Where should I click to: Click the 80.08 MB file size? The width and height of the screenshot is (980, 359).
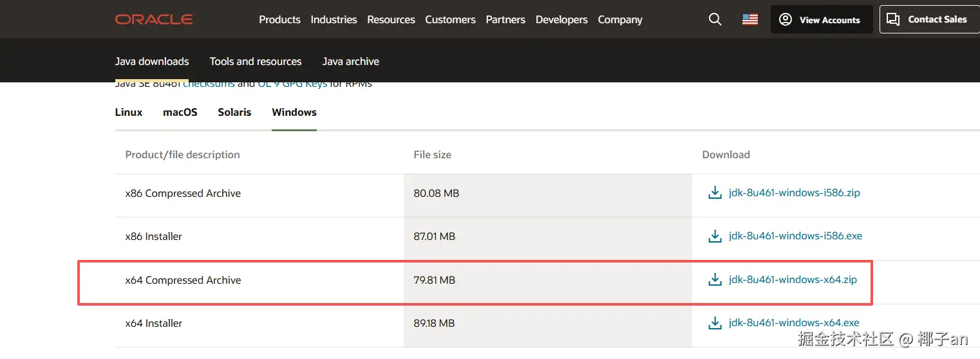[x=436, y=193]
